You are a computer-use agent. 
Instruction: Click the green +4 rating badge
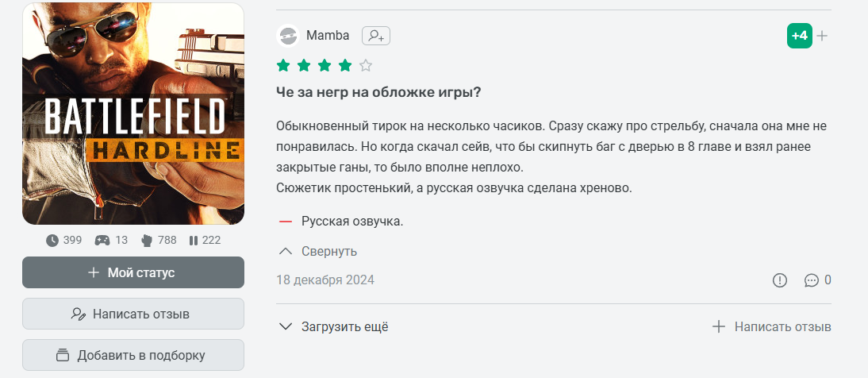(799, 36)
